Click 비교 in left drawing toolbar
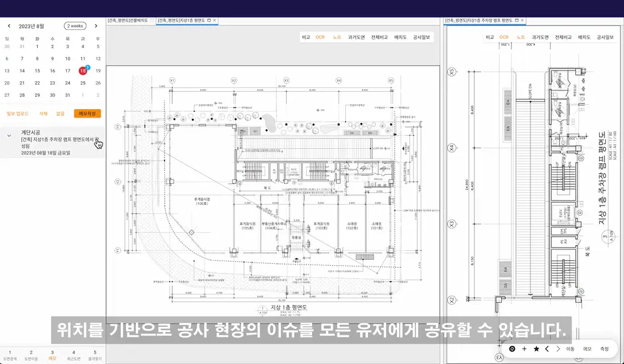Screen dimensions: 624x364 [305, 37]
